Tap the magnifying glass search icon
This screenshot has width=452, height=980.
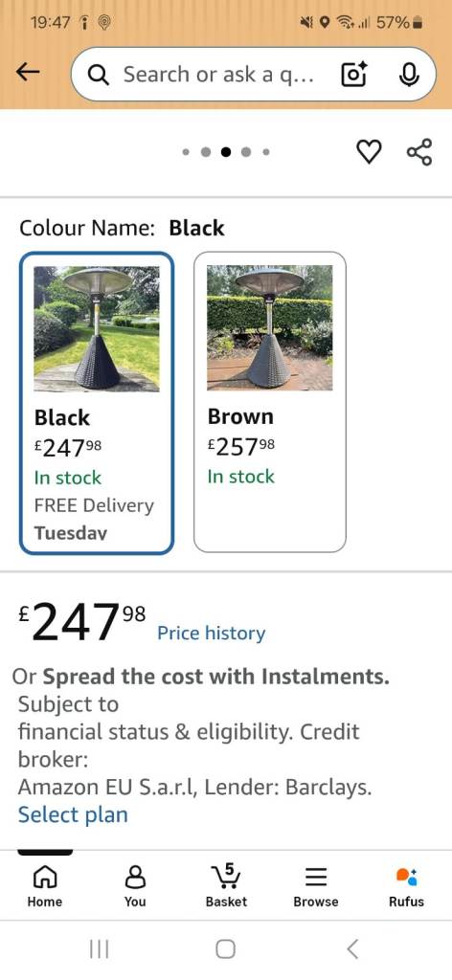98,75
